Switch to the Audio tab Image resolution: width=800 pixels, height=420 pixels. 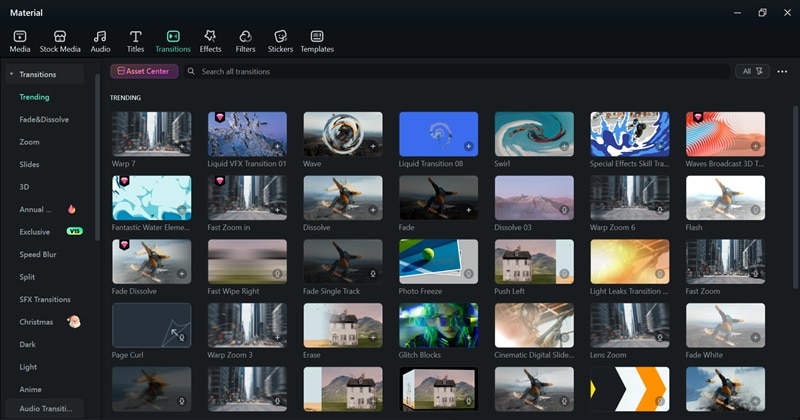[100, 41]
